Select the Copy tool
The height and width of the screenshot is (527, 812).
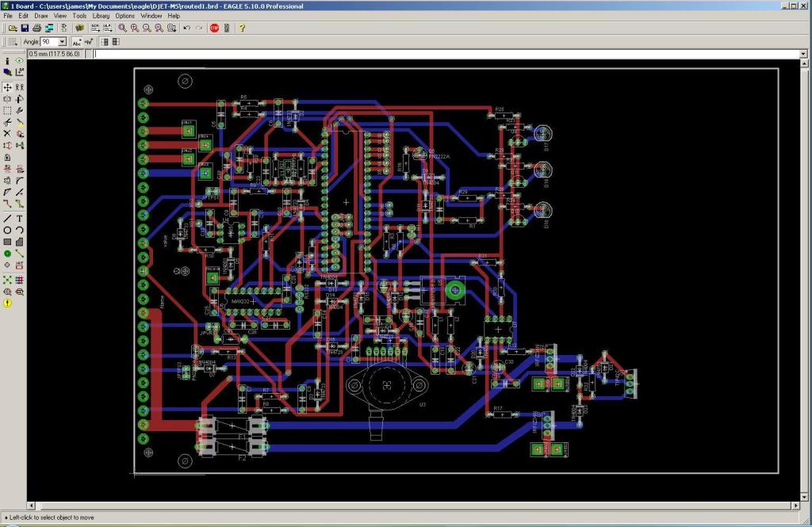click(19, 87)
